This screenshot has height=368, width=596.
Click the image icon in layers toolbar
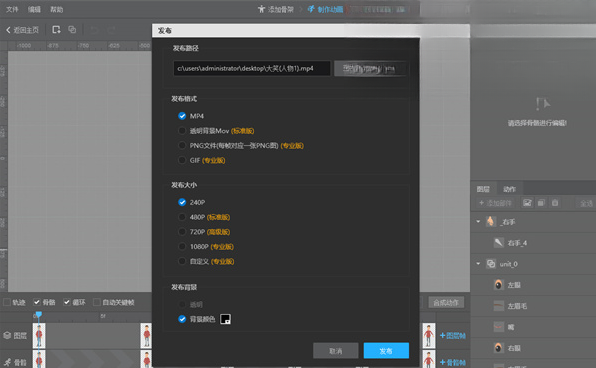point(527,203)
